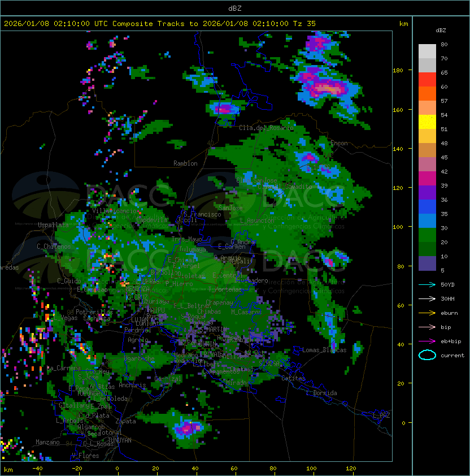470x476 pixels.
Task: Click the Manzano map label
Action: point(47,442)
